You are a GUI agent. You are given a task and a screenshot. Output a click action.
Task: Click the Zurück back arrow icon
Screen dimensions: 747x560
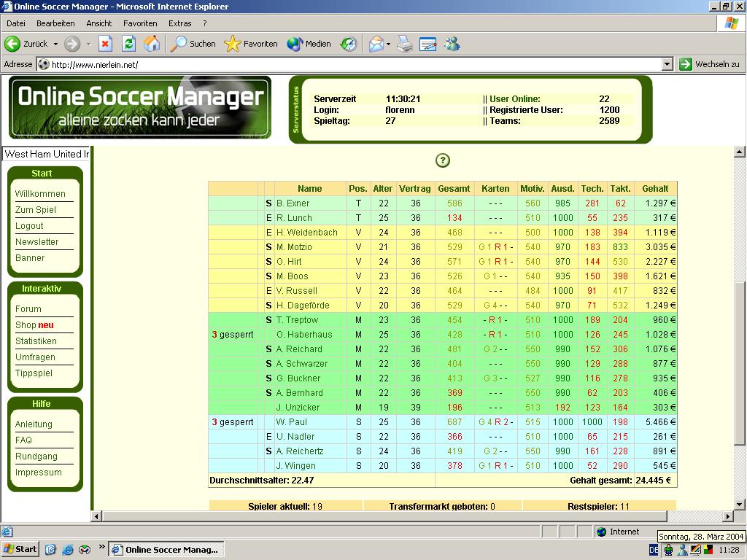coord(12,44)
